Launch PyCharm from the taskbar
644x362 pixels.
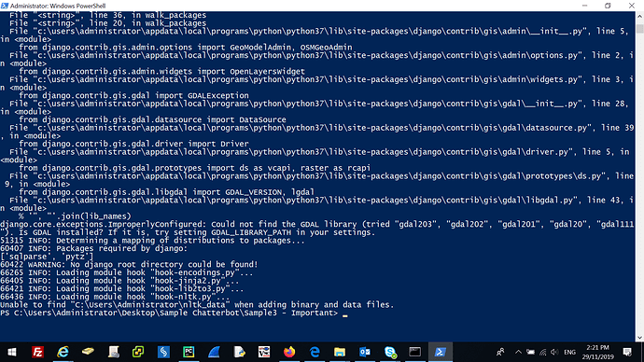[x=189, y=352]
